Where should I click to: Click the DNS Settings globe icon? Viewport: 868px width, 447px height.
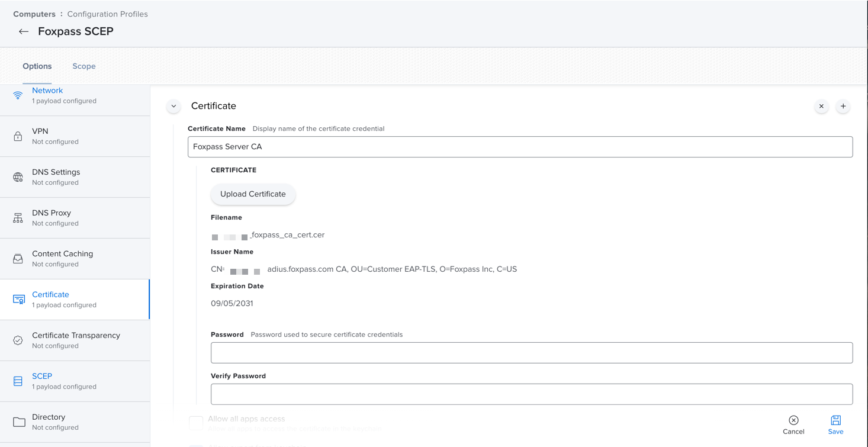click(x=18, y=177)
